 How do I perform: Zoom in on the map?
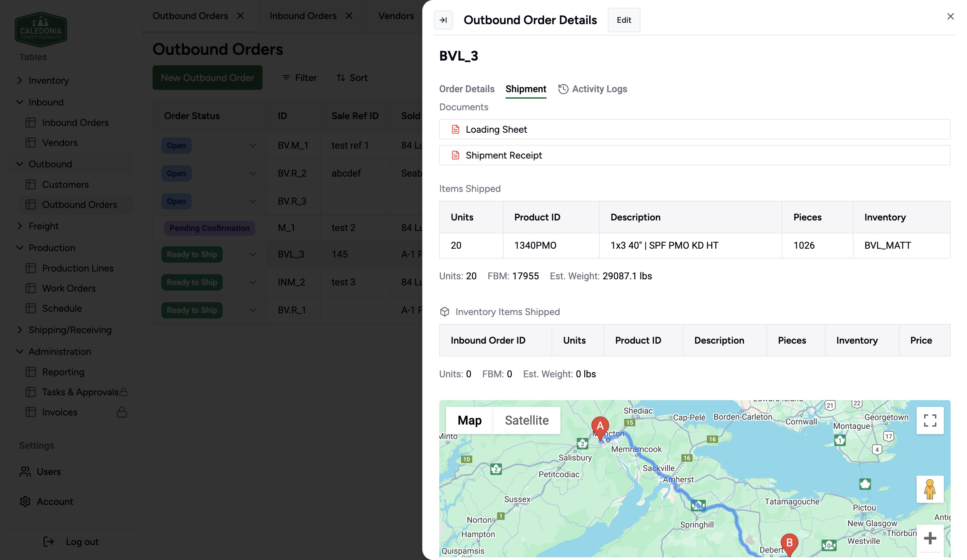[x=930, y=538]
